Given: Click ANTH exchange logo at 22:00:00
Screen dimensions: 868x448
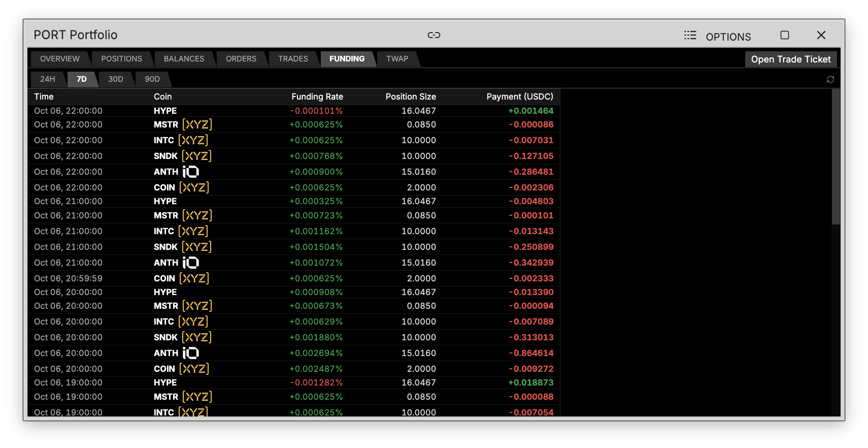Looking at the screenshot, I should (x=191, y=172).
